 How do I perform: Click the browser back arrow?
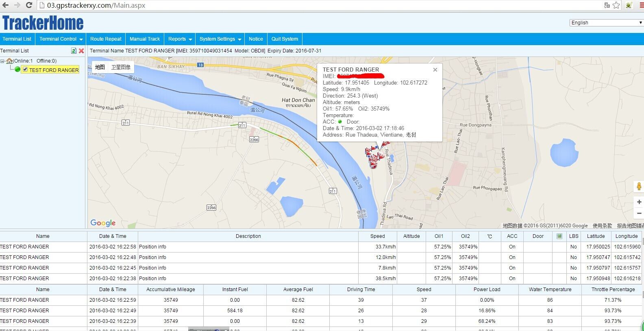point(6,5)
